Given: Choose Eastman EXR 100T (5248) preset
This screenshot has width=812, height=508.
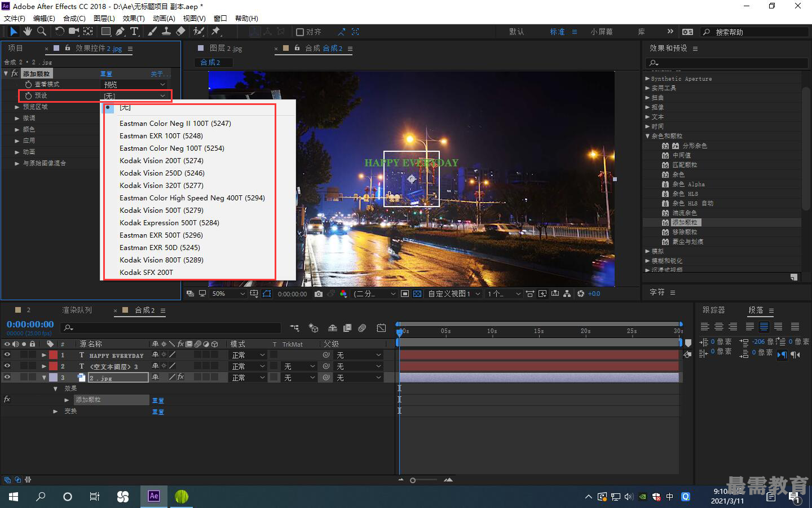Looking at the screenshot, I should 161,135.
